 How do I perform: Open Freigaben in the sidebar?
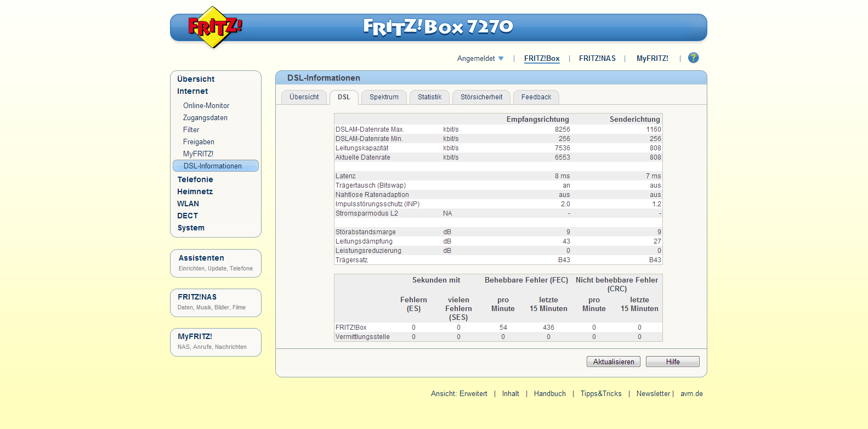198,142
